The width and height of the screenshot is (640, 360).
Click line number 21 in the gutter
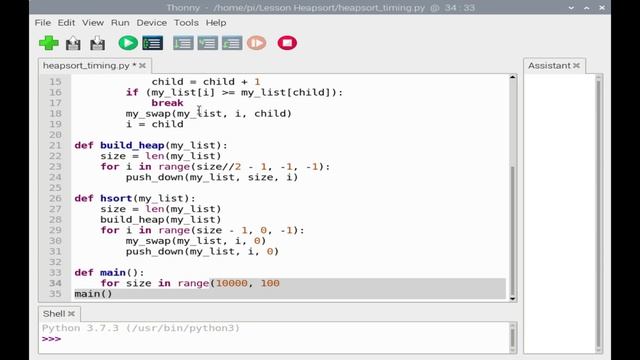tap(55, 145)
